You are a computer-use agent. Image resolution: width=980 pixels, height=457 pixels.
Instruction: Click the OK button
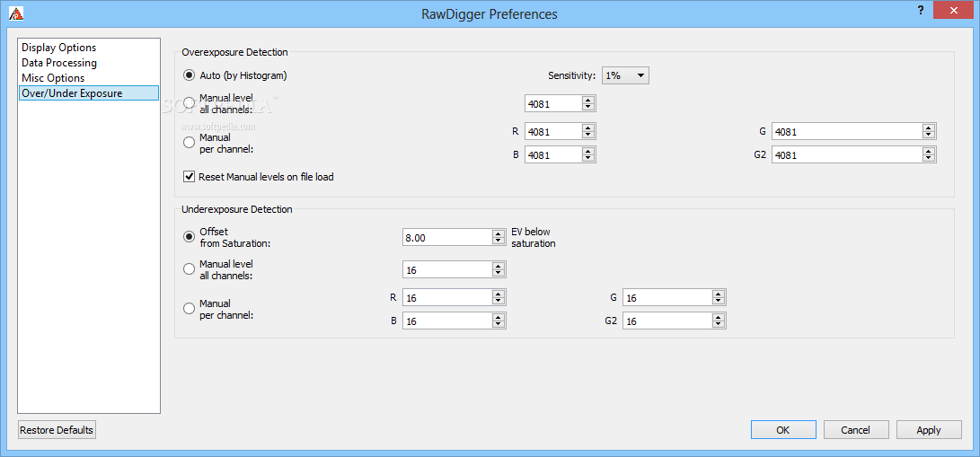coord(783,429)
